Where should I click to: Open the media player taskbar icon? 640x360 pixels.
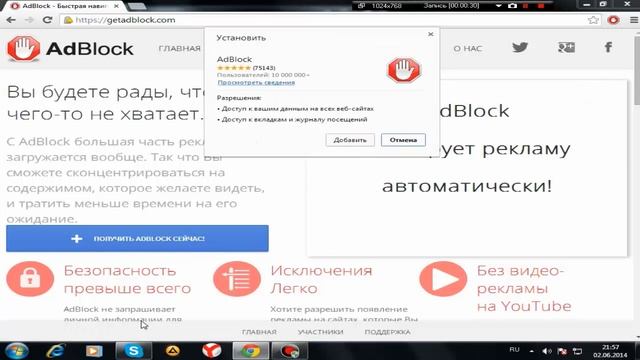[x=94, y=351]
